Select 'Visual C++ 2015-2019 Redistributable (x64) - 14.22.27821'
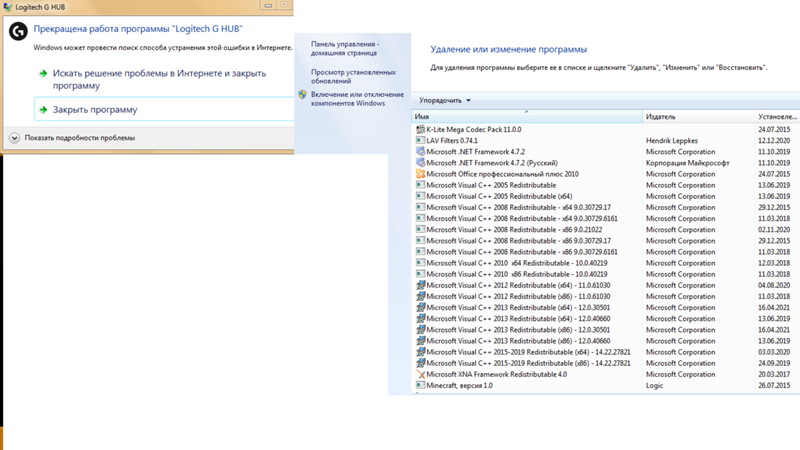The height and width of the screenshot is (450, 800). (x=606, y=352)
